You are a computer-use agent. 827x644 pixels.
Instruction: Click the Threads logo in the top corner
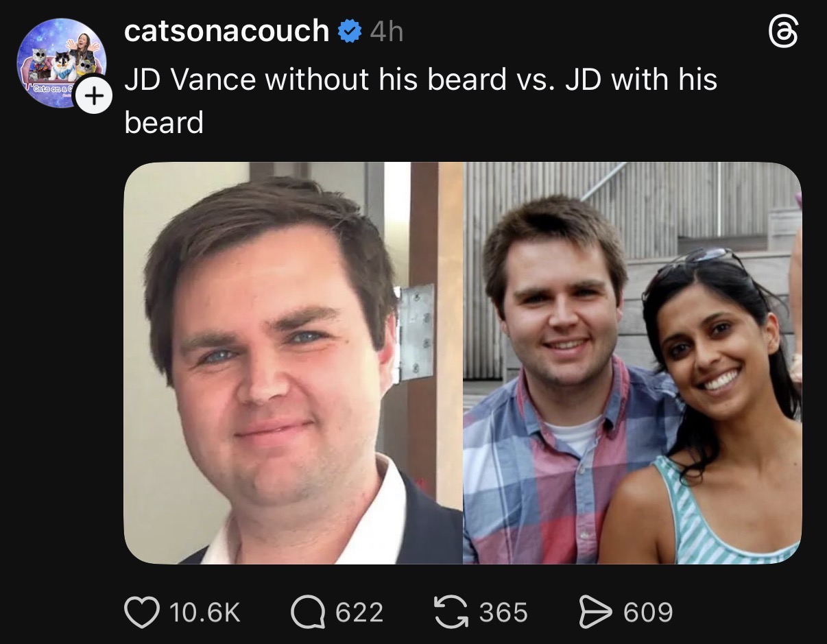(x=783, y=32)
